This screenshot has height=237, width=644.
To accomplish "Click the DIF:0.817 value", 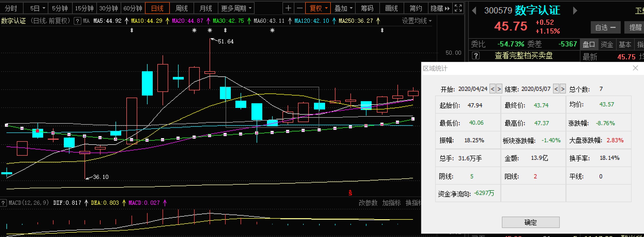I will 67,203.
